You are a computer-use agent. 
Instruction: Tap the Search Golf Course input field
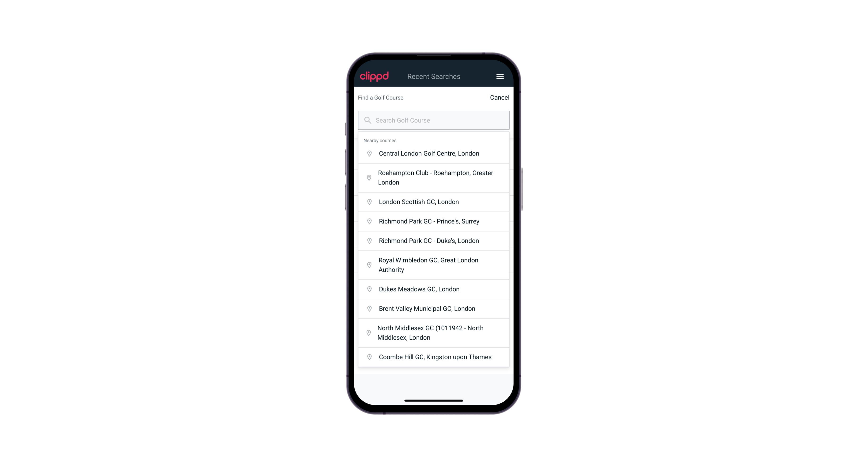click(434, 120)
